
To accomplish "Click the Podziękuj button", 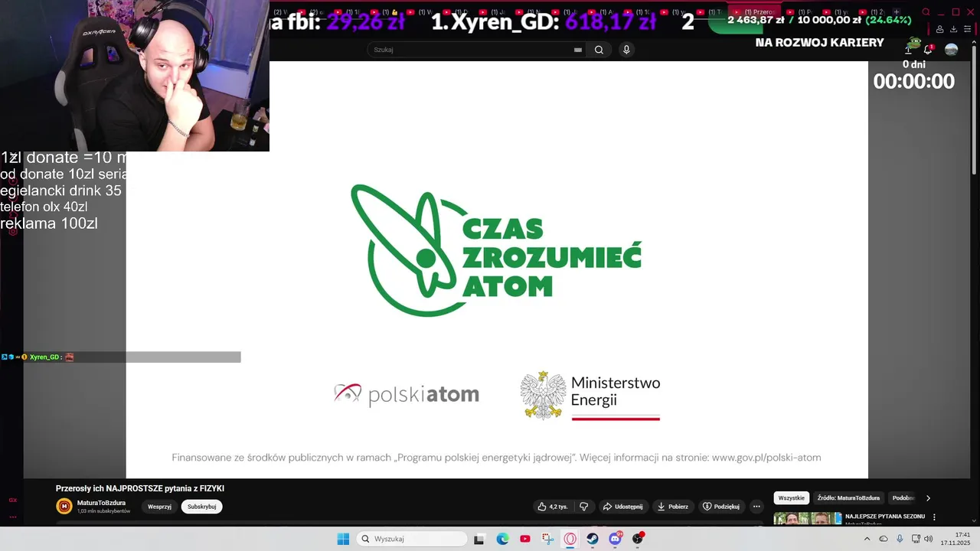I will click(x=721, y=507).
